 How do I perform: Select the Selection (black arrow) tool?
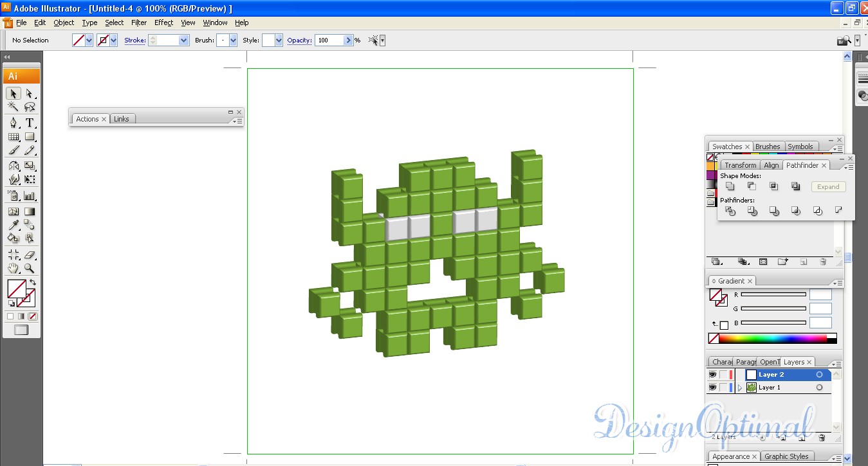pyautogui.click(x=14, y=94)
